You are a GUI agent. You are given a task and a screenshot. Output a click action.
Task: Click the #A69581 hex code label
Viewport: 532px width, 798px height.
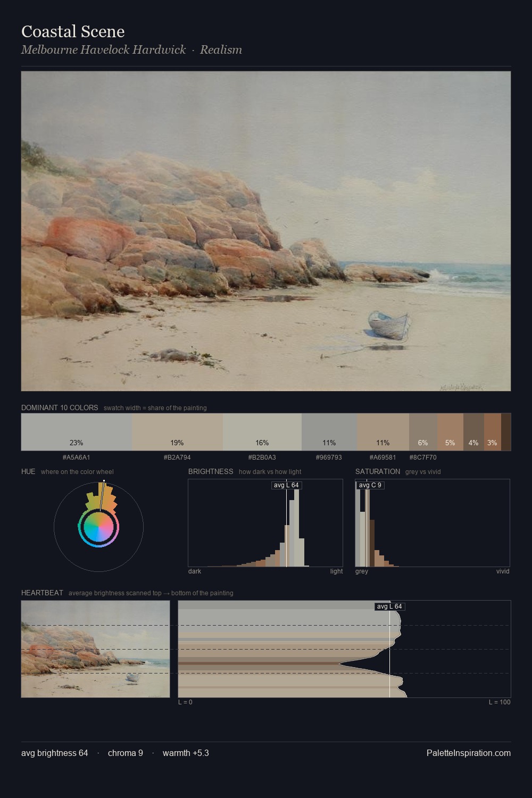[x=383, y=458]
